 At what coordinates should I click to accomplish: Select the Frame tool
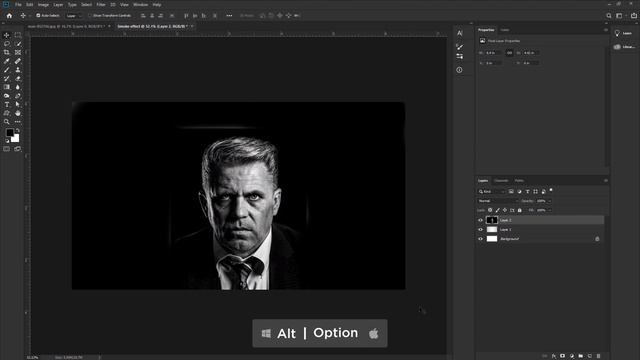tap(18, 52)
